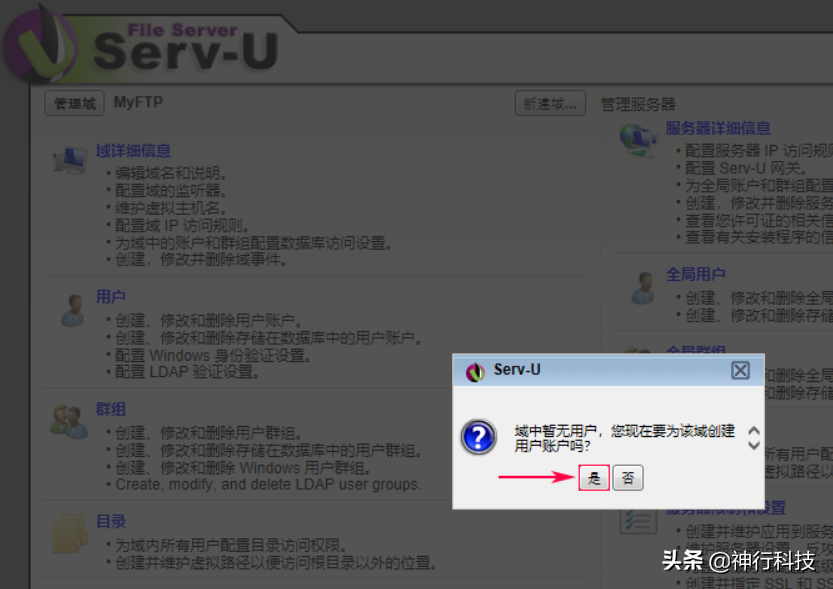Open the 域详细信息 link
The width and height of the screenshot is (833, 589).
point(133,151)
